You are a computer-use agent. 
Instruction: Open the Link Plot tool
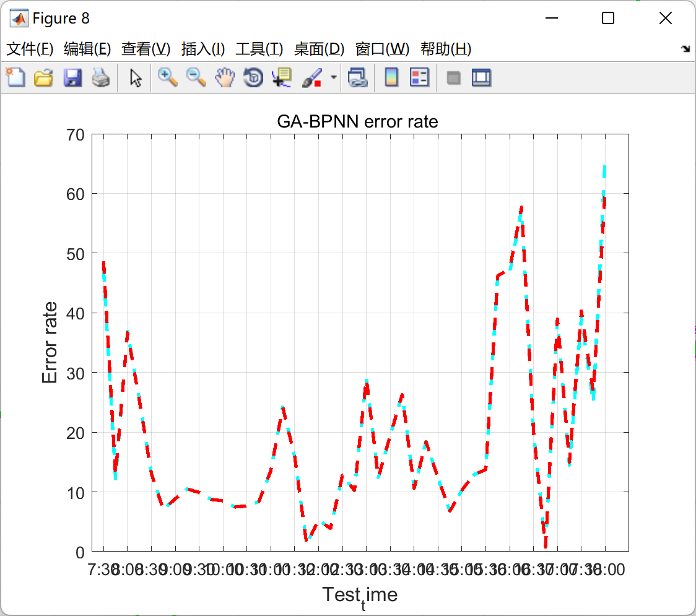(x=358, y=77)
